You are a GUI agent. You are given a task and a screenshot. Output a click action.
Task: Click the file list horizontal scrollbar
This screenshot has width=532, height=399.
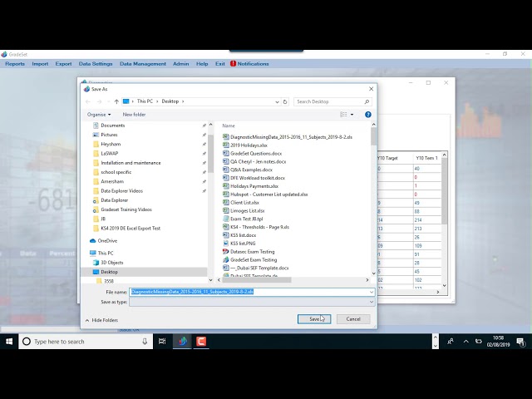257,280
